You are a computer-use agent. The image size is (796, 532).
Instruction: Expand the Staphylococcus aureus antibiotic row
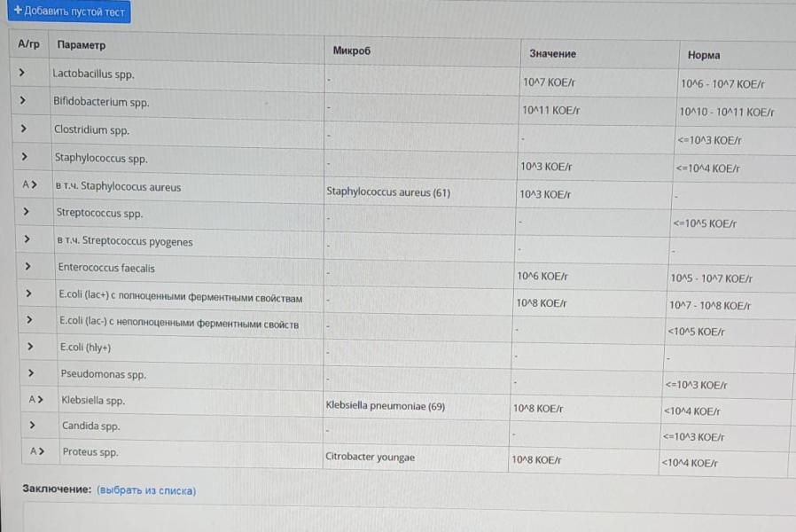coord(30,186)
